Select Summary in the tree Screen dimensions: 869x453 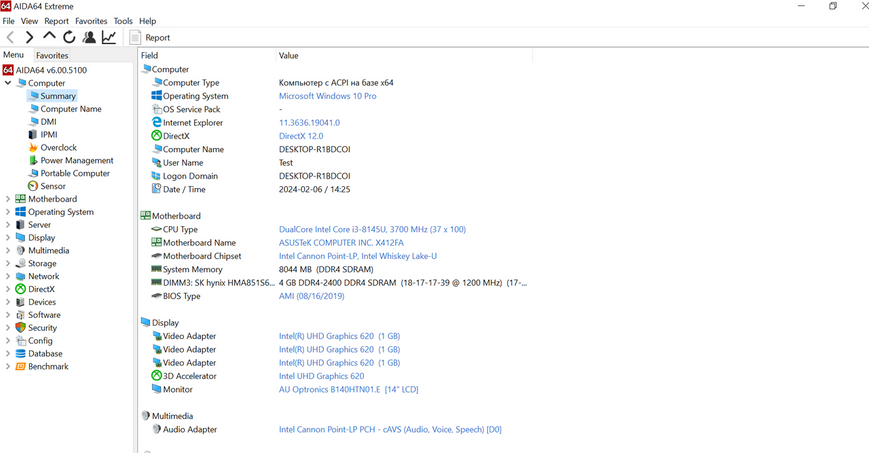click(58, 96)
